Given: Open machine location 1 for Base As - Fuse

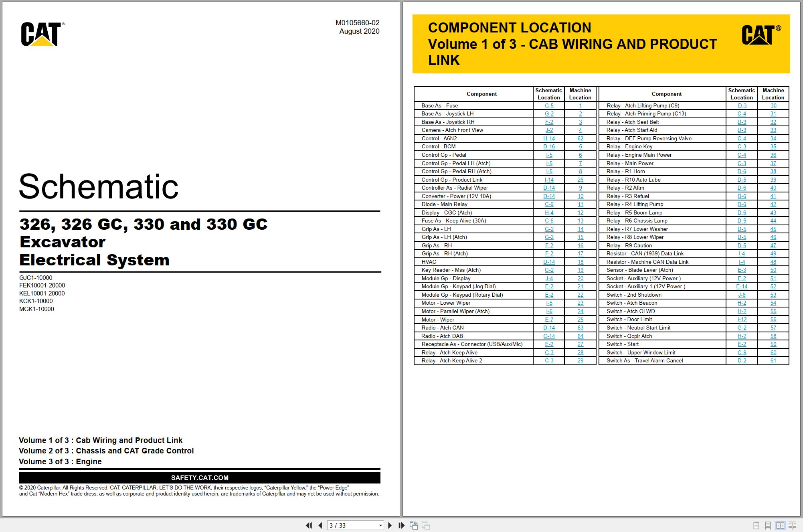Looking at the screenshot, I should [580, 105].
